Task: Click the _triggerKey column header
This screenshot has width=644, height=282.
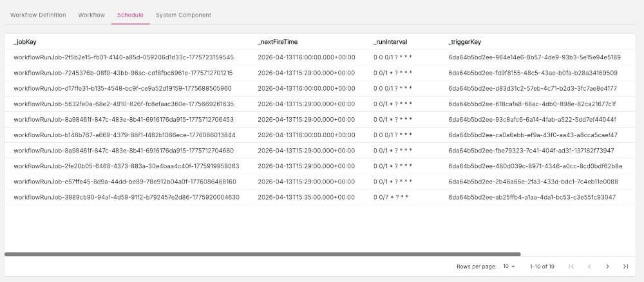Action: (464, 42)
